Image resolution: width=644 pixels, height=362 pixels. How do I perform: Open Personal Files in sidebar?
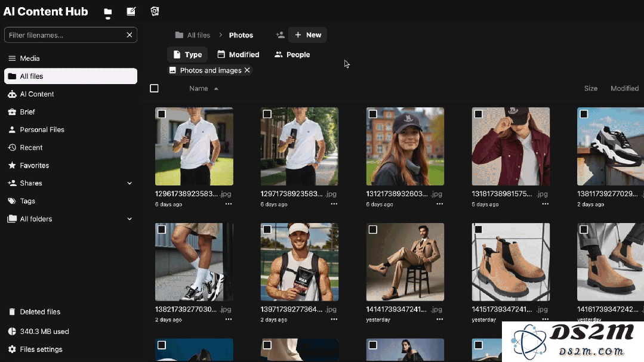pos(70,129)
